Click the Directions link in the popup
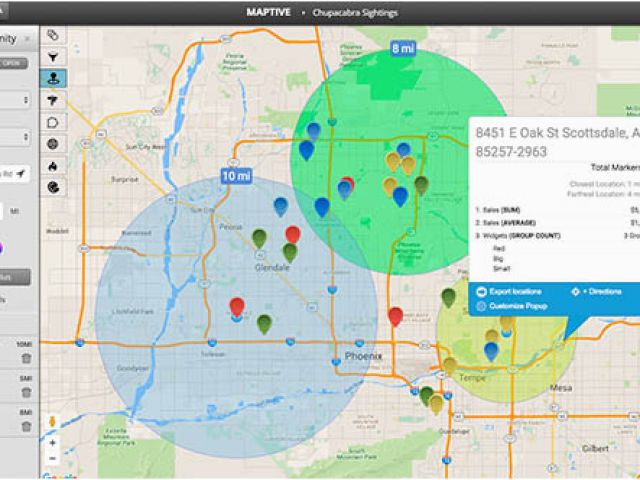The height and width of the screenshot is (480, 640). click(x=602, y=291)
